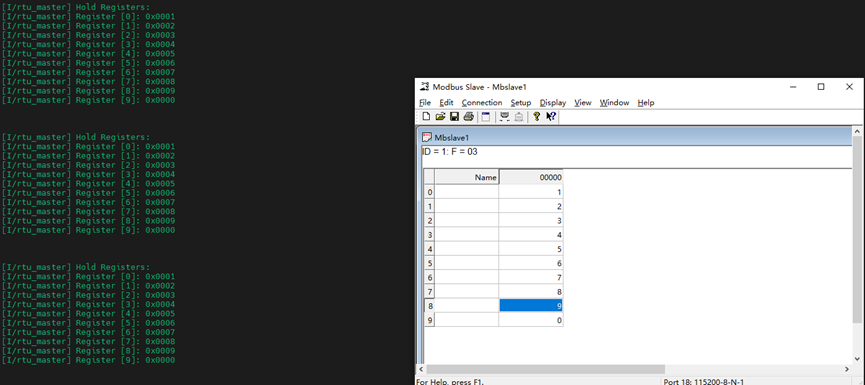Select row header 1 in the register table
The image size is (865, 385).
pos(429,206)
